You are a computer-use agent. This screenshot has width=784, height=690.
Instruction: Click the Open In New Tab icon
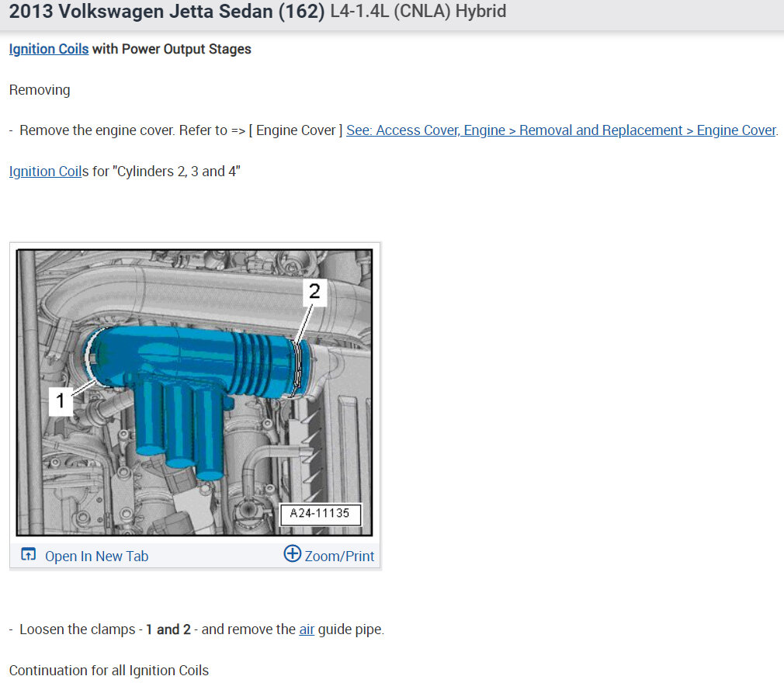coord(29,554)
